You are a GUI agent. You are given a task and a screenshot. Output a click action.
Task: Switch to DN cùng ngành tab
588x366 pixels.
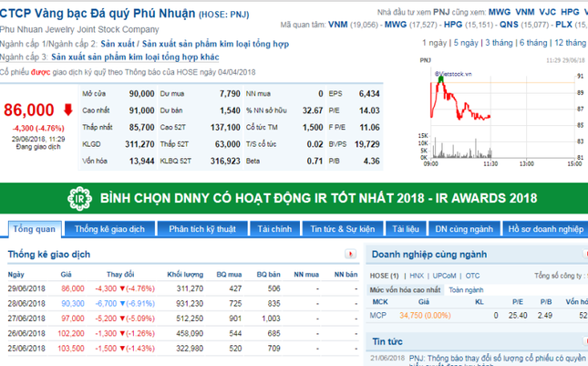tap(464, 229)
